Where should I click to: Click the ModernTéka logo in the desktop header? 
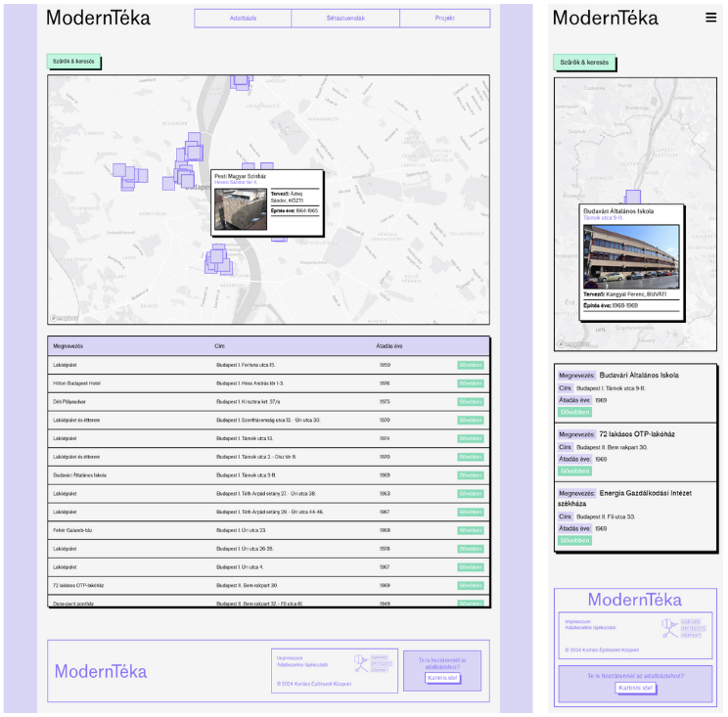click(x=98, y=18)
